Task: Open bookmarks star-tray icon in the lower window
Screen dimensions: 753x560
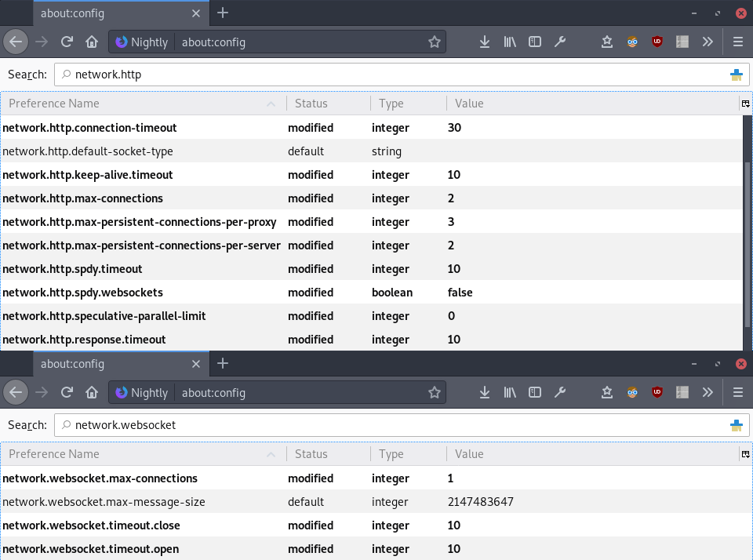Action: tap(607, 392)
